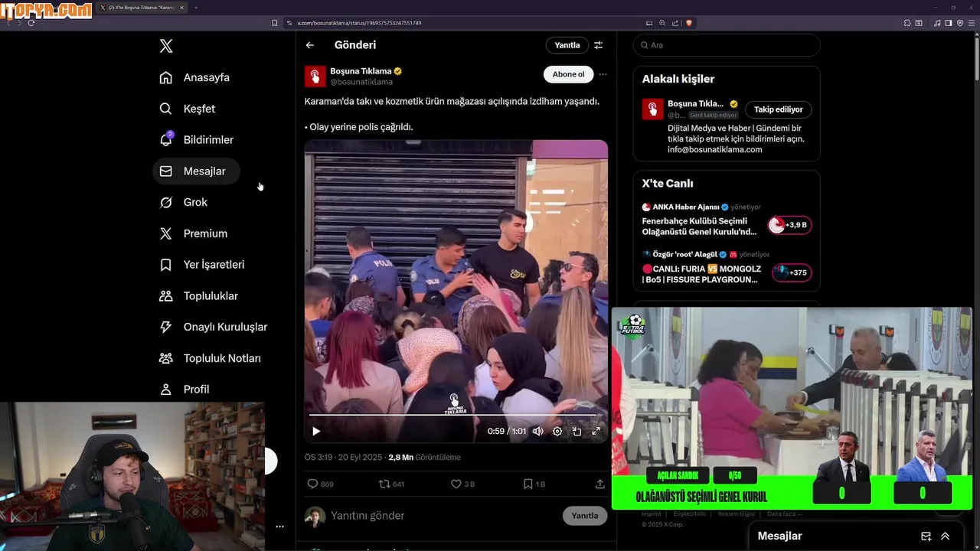Click the share icon in address bar
This screenshot has width=980, height=551.
[675, 23]
